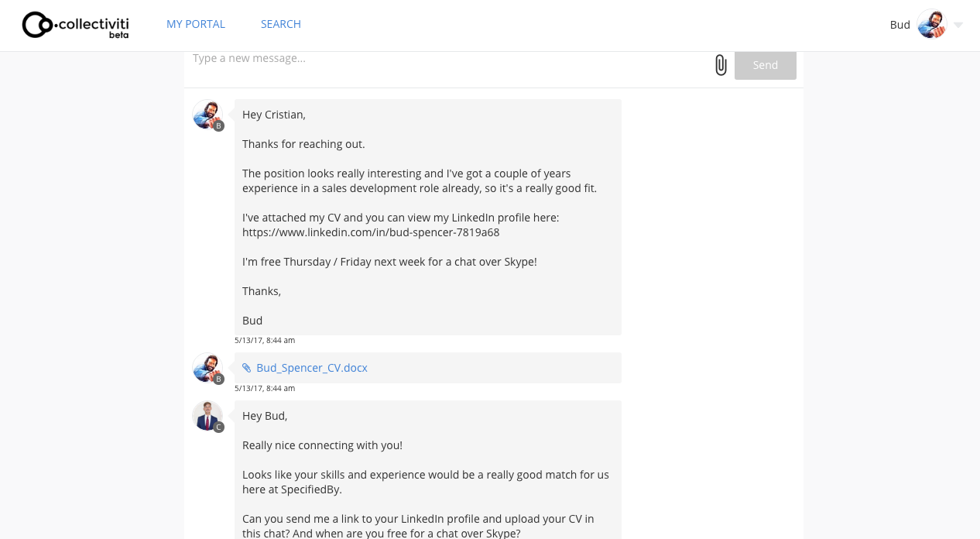Click the LinkedIn profile URL in Bud's message

coord(371,232)
